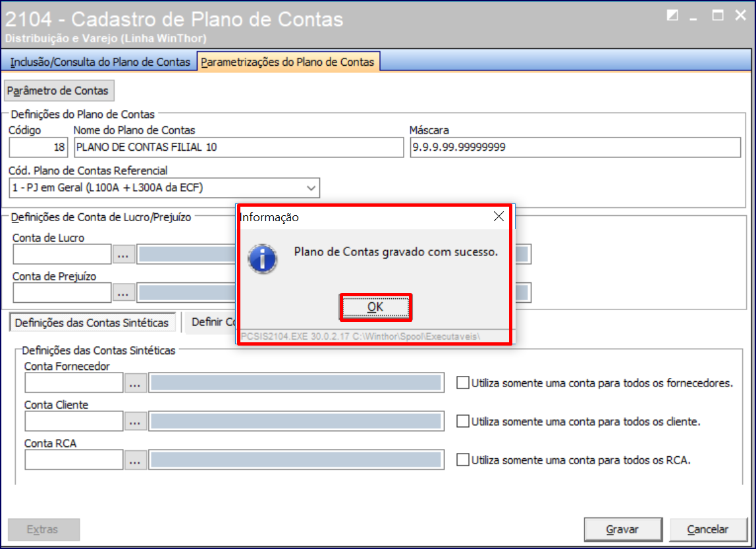Viewport: 756px width, 549px height.
Task: Click the Máscara input field
Action: [x=575, y=147]
